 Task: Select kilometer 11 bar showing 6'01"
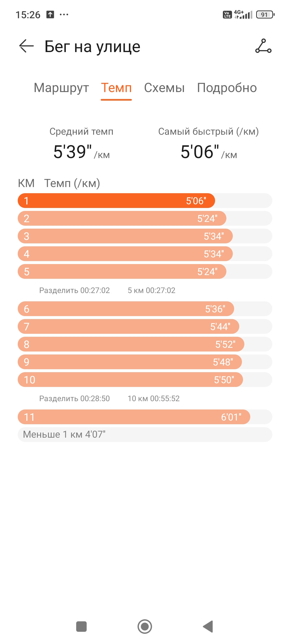tap(134, 417)
